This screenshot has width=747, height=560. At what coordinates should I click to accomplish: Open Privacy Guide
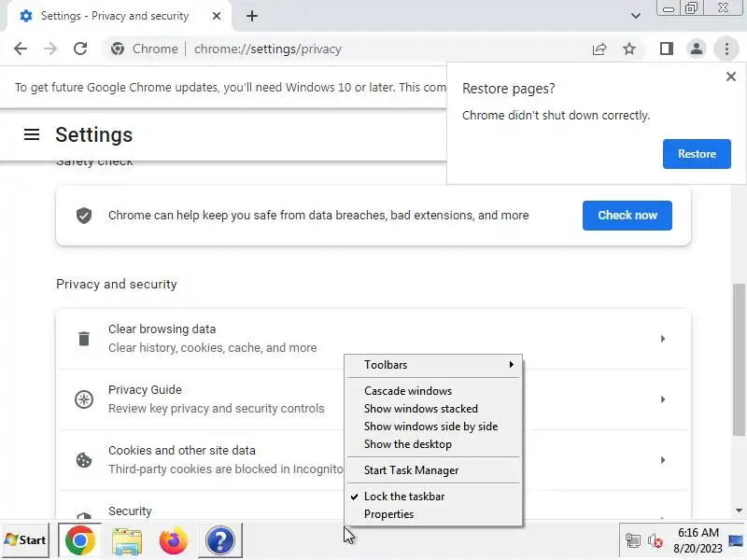coord(373,399)
